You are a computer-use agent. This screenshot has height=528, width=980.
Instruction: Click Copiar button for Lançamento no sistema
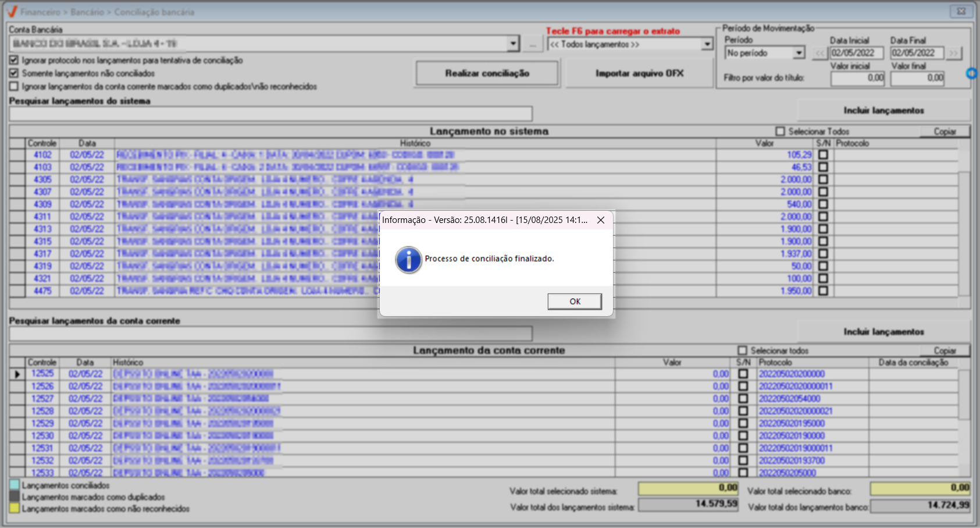[945, 132]
